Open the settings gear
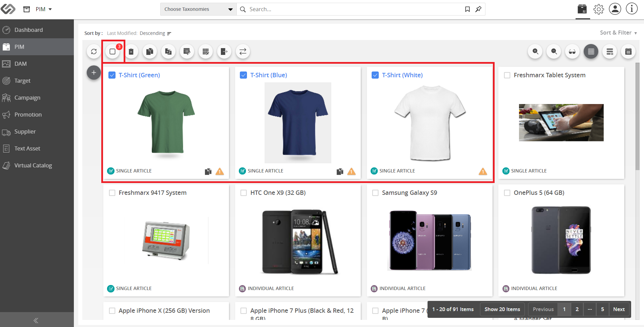The width and height of the screenshot is (644, 327). point(599,9)
